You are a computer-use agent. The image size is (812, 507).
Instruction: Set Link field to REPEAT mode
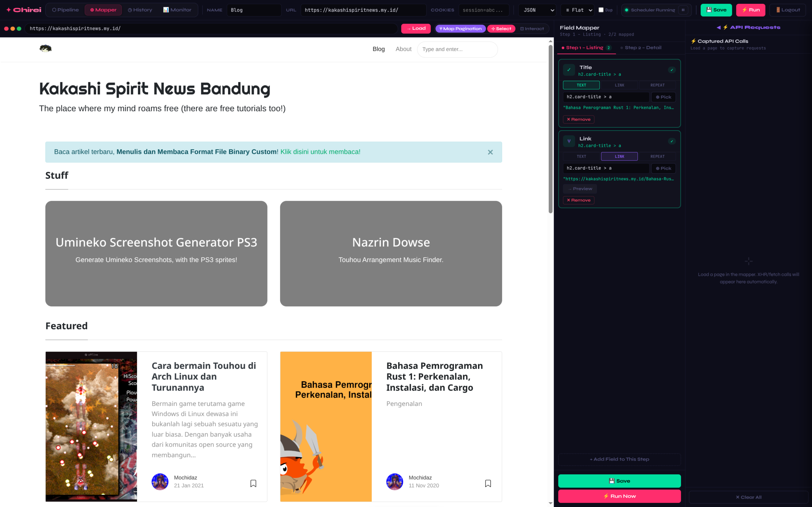pos(657,157)
